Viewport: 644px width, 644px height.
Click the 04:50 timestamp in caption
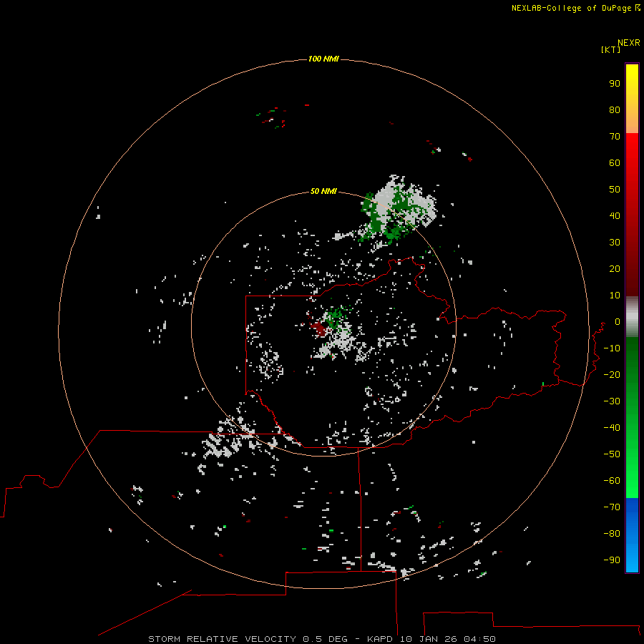(x=479, y=639)
